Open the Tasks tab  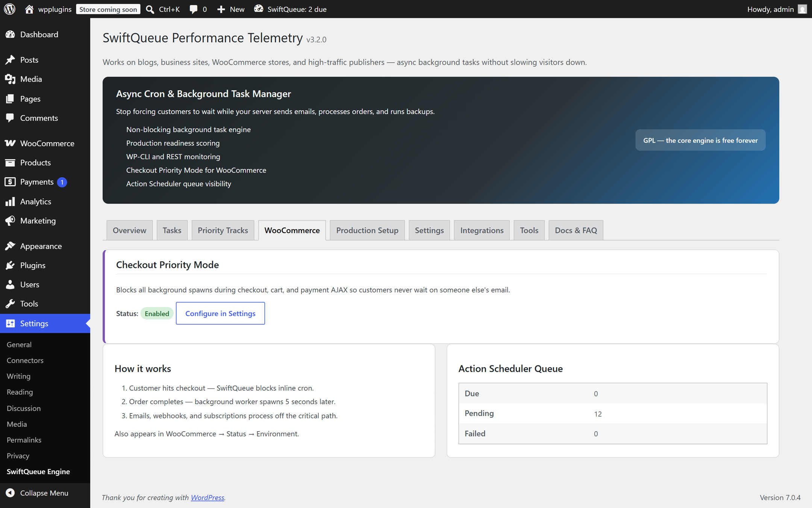coord(172,230)
